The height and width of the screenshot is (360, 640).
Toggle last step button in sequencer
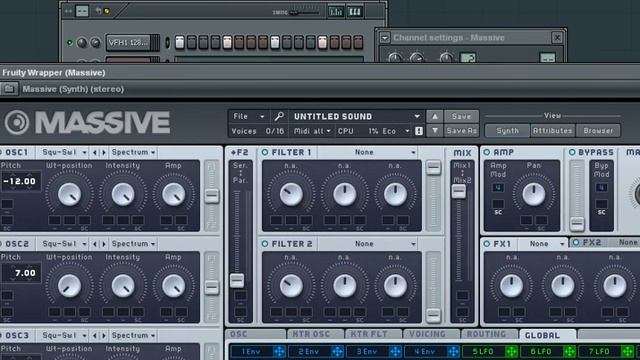(358, 42)
